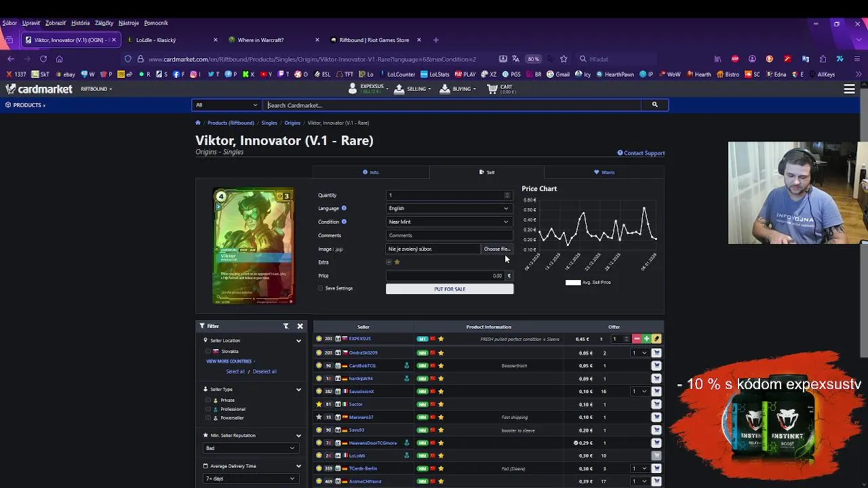Click the Search Cardmarket field

(452, 105)
